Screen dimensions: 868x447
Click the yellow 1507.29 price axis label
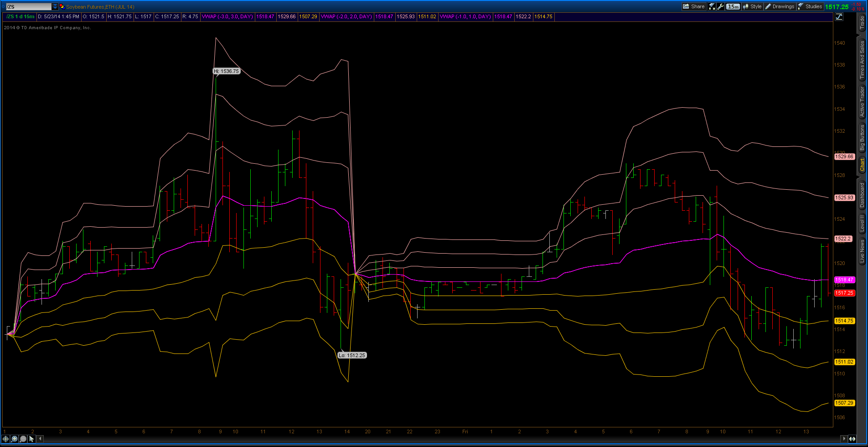pyautogui.click(x=844, y=403)
